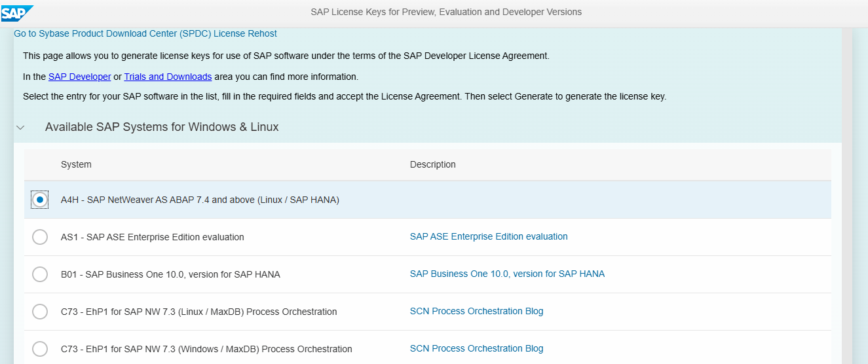Click the System column header
The height and width of the screenshot is (364, 868).
click(x=76, y=164)
